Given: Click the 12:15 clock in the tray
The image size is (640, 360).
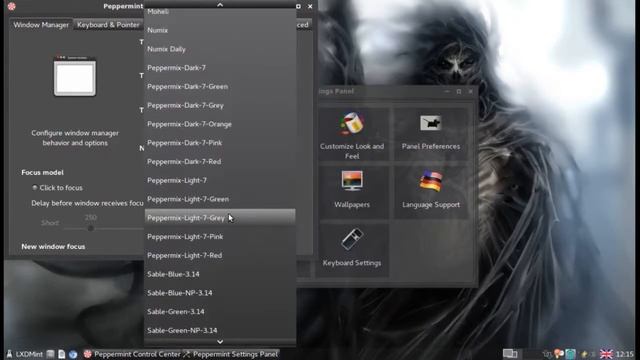Looking at the screenshot, I should [x=624, y=354].
